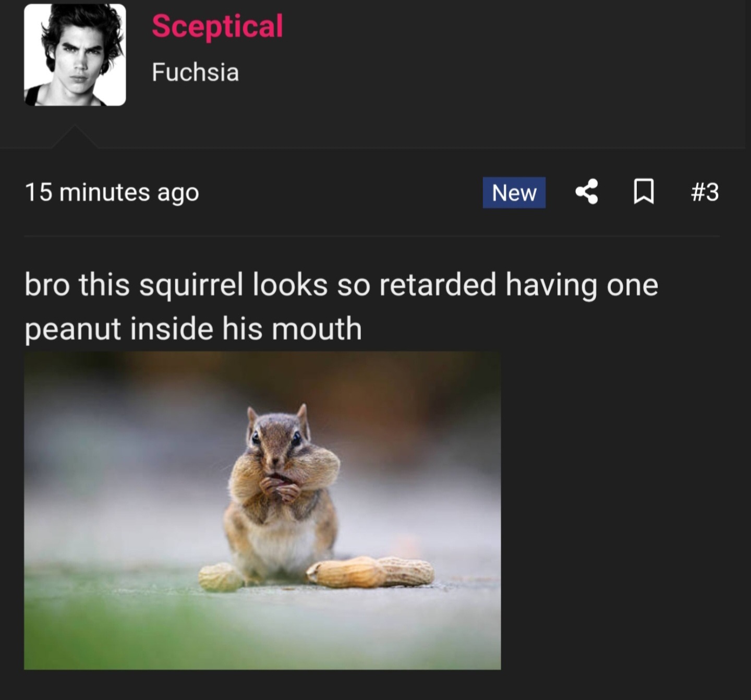This screenshot has width=751, height=700.
Task: Click the share icon on the post
Action: (587, 192)
